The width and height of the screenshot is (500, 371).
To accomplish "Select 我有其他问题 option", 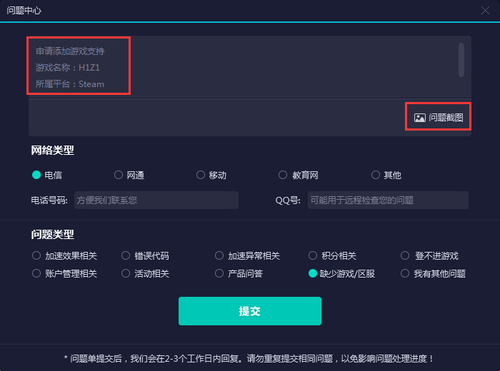I will click(405, 274).
